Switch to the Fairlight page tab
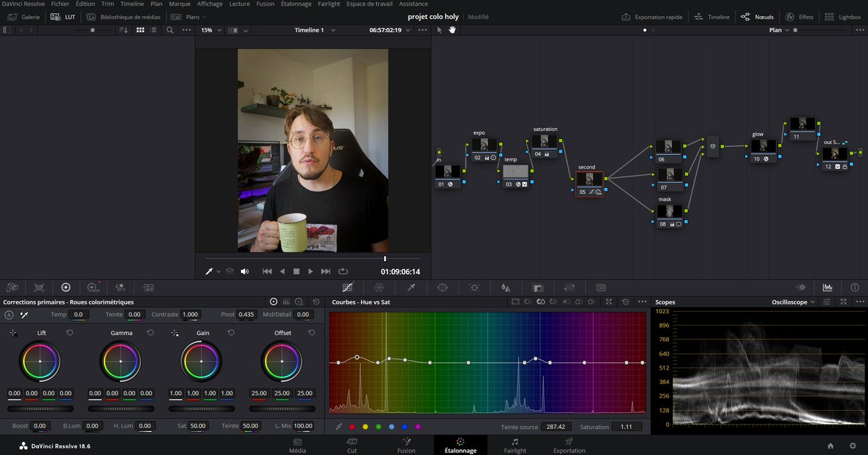The image size is (868, 455). click(514, 445)
